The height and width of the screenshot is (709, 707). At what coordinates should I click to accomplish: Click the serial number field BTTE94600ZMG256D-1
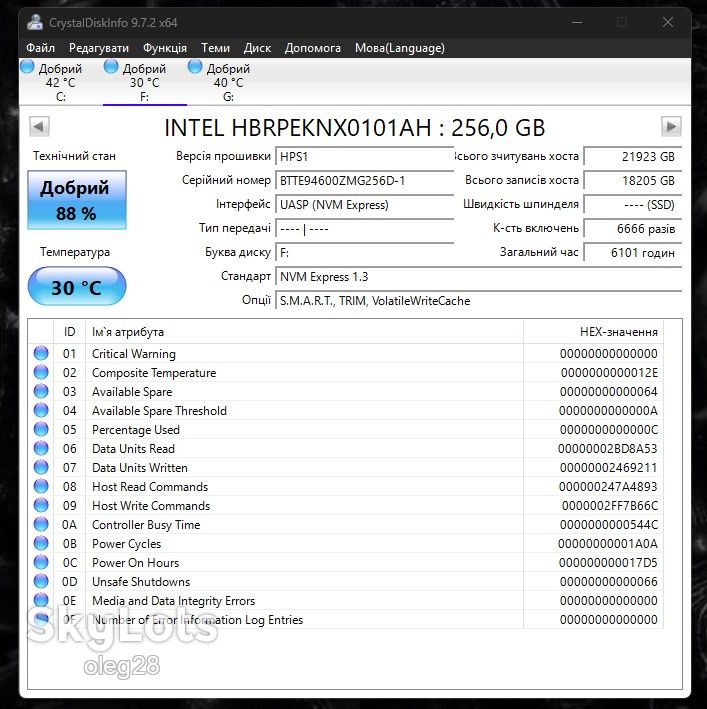[364, 180]
